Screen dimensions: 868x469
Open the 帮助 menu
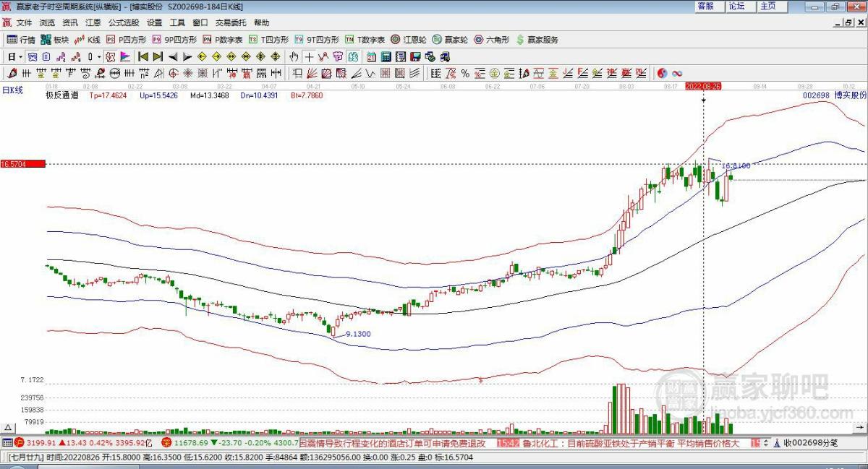pos(261,23)
